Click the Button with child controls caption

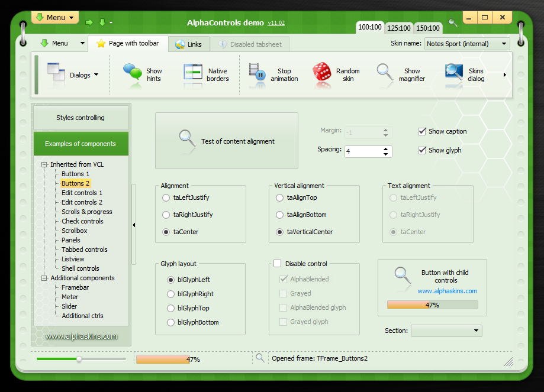point(445,276)
